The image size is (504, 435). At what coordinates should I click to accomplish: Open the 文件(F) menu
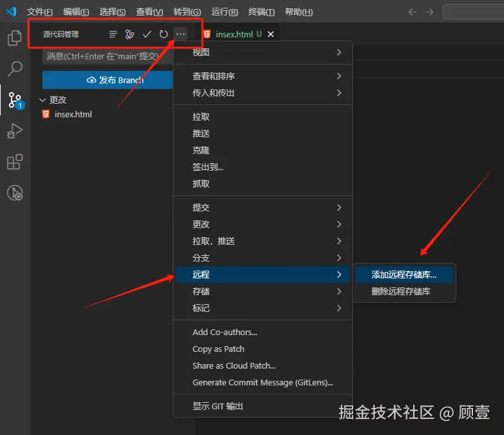[x=40, y=12]
